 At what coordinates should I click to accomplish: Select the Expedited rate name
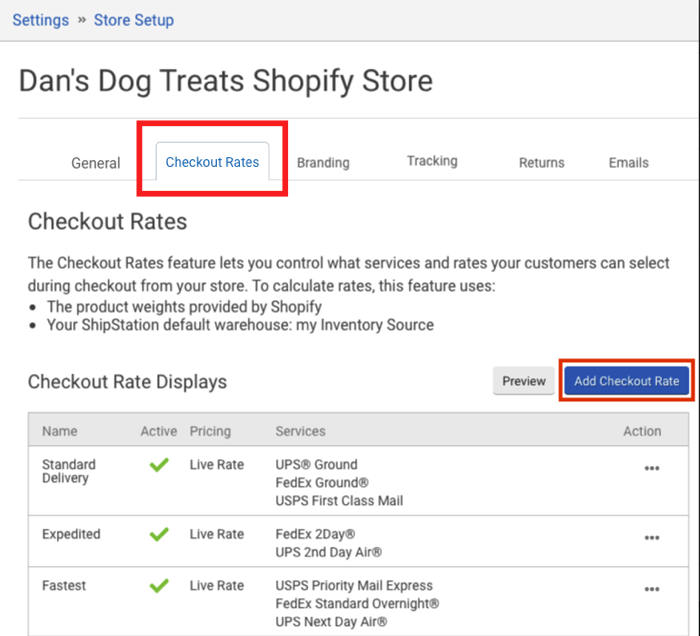click(x=71, y=534)
